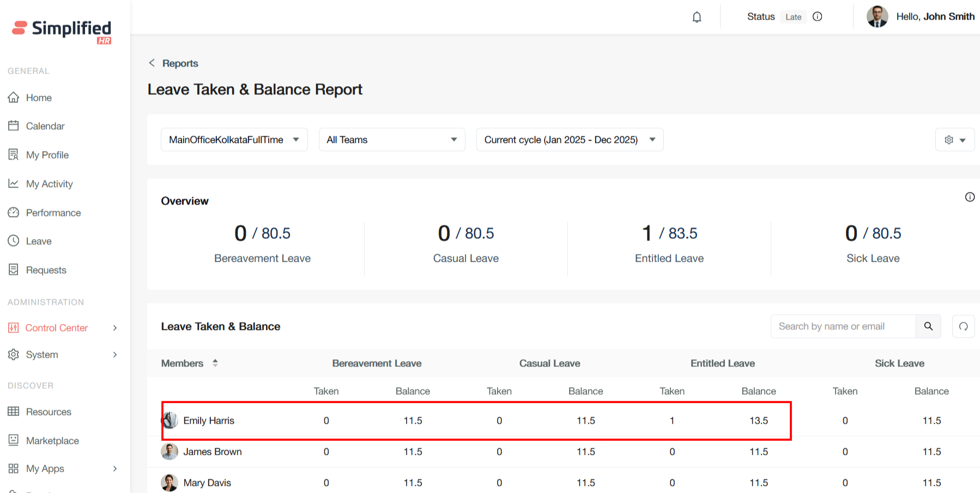Open the report settings gear dropdown
This screenshot has height=493, width=980.
tap(954, 140)
